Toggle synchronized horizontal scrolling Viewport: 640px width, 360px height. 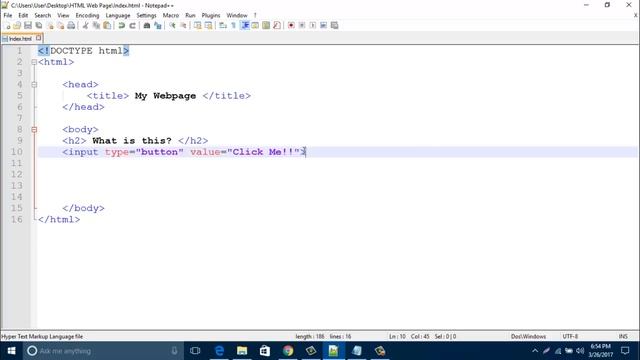tap(209, 25)
